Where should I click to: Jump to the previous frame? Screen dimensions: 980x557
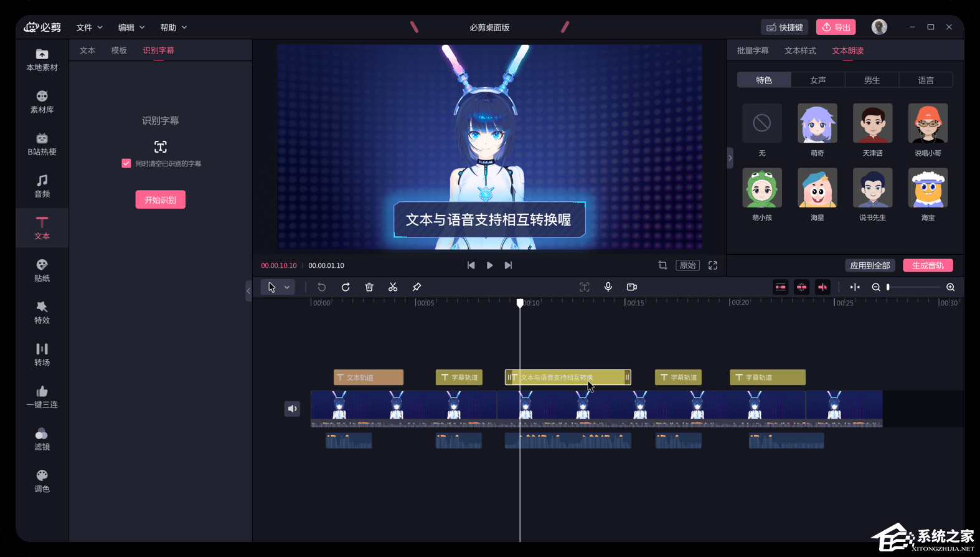[x=471, y=265]
